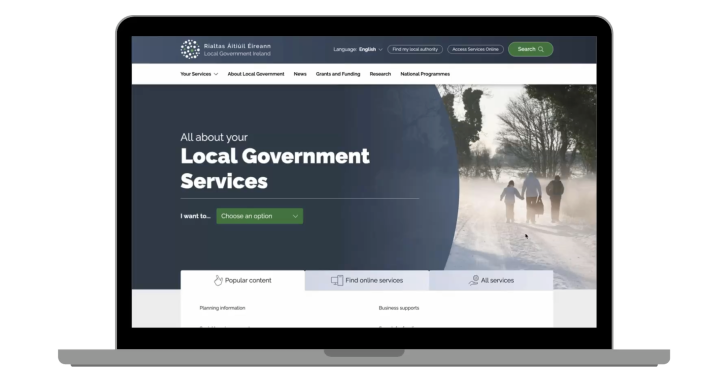Open the Choose an option dropdown
This screenshot has width=728, height=376.
point(260,216)
